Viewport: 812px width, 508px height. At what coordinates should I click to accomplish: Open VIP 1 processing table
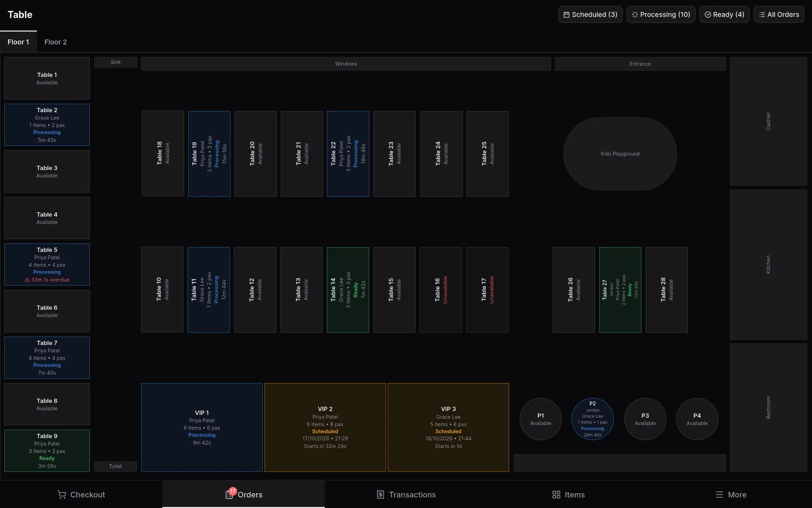pyautogui.click(x=202, y=428)
